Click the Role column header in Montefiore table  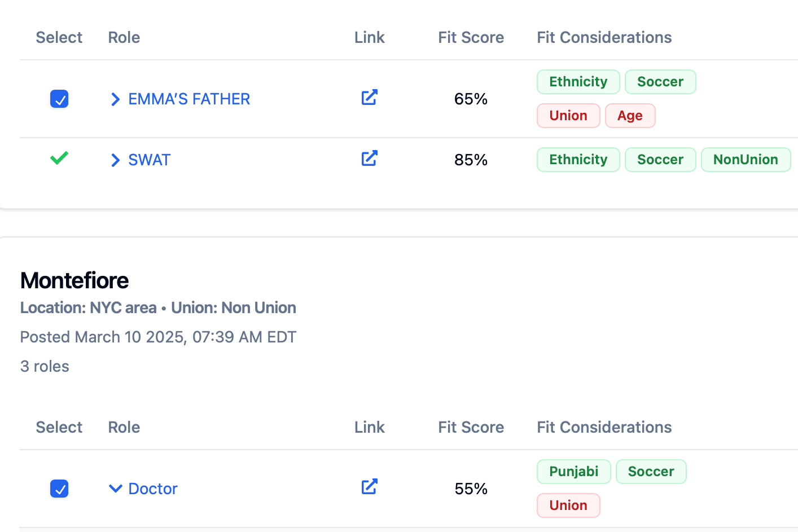124,427
